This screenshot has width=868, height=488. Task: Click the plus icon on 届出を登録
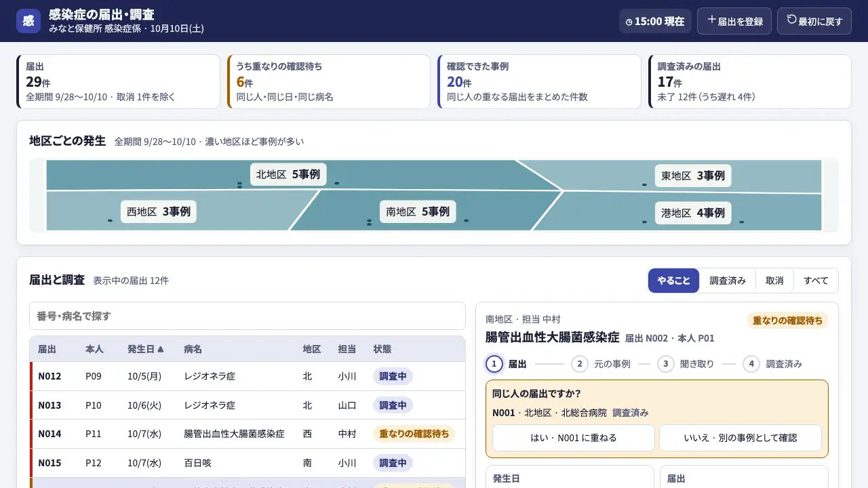tap(712, 20)
